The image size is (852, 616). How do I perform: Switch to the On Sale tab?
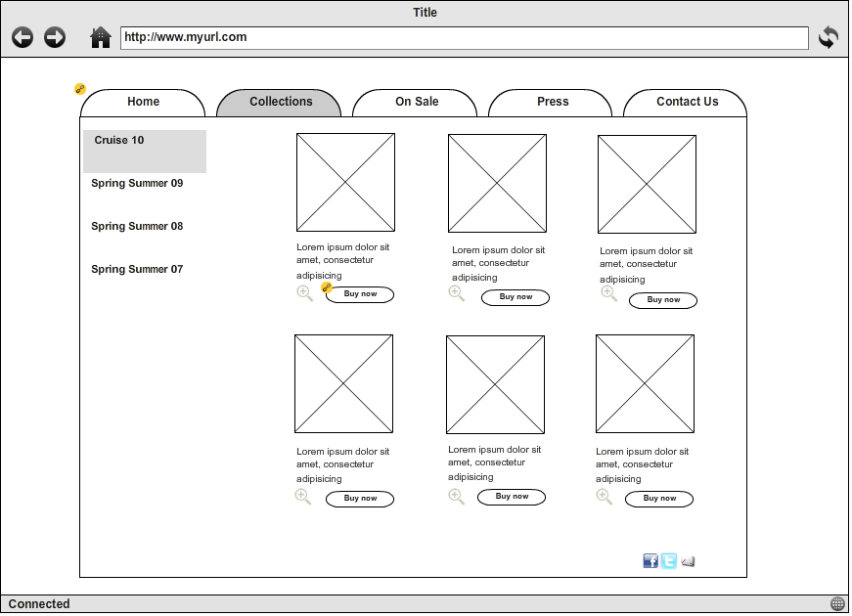(415, 103)
